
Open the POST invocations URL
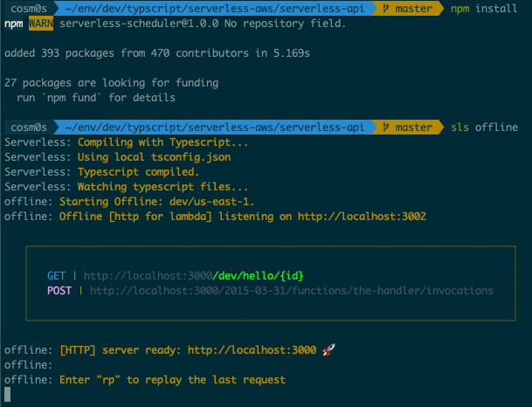pos(291,291)
